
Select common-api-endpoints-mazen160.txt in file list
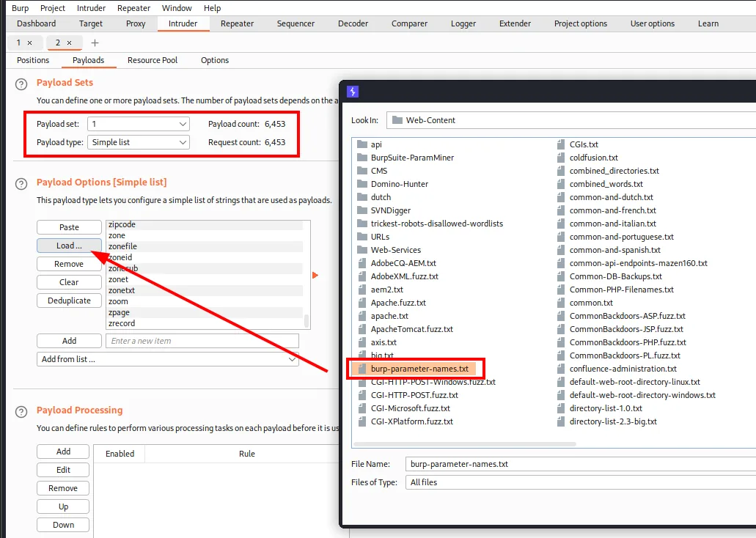tap(639, 263)
